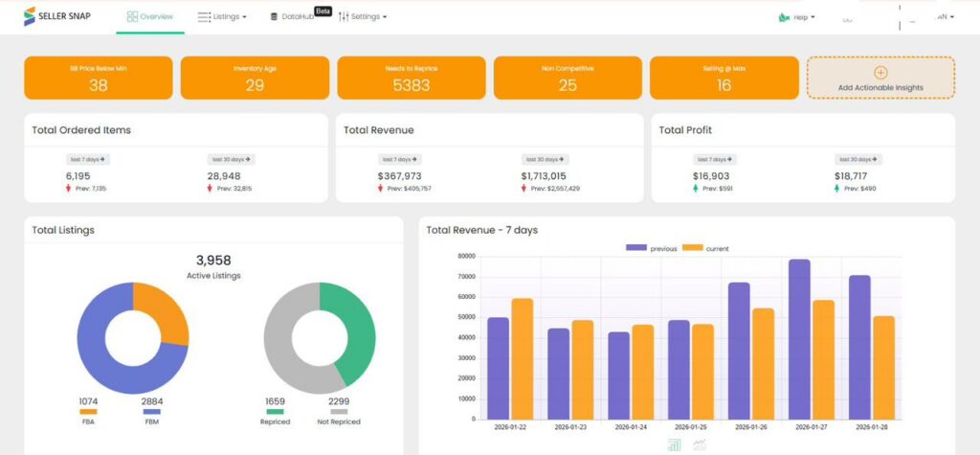This screenshot has width=980, height=455.
Task: Switch to the bar chart view icon
Action: coord(674,444)
